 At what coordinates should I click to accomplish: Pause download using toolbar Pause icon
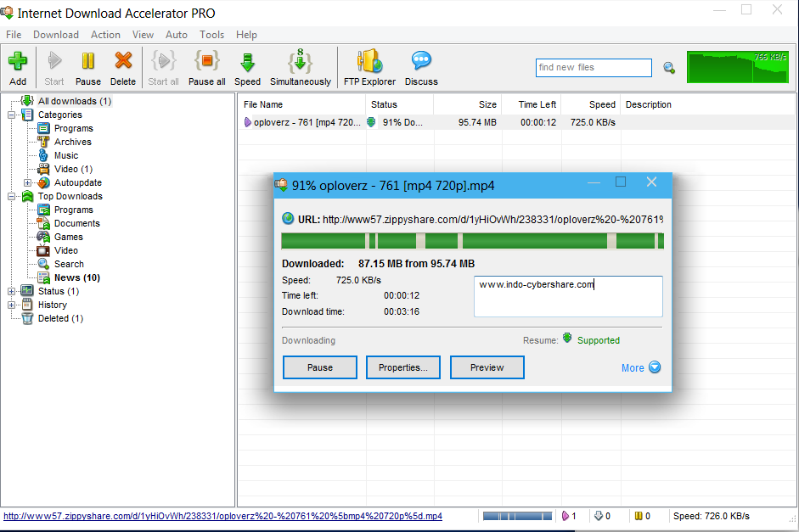point(87,68)
